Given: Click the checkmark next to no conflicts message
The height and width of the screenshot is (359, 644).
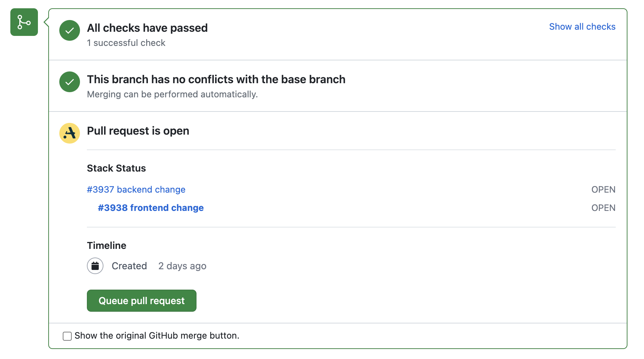Looking at the screenshot, I should tap(70, 82).
